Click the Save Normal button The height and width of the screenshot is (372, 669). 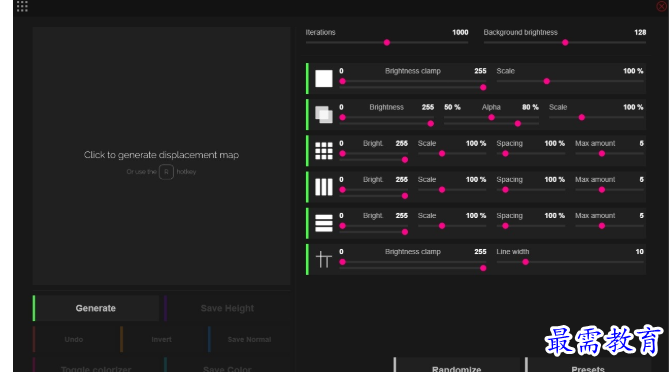[249, 340]
